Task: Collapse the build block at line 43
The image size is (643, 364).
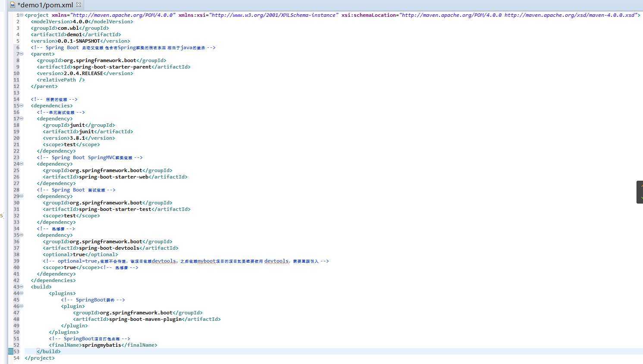Action: coord(22,287)
